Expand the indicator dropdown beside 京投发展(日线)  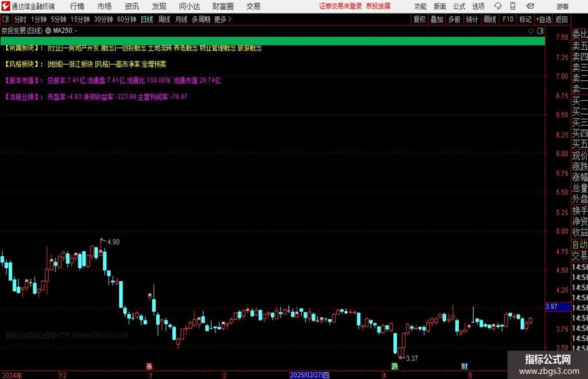point(48,30)
